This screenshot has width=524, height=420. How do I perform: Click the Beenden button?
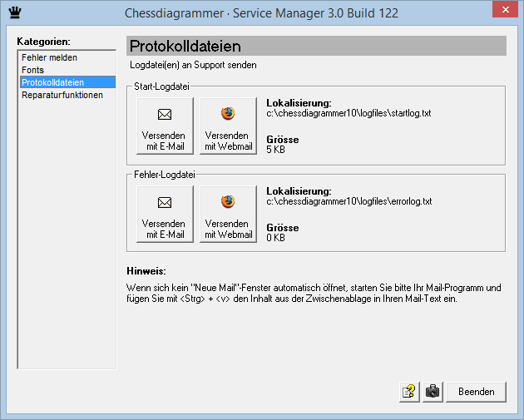[477, 392]
